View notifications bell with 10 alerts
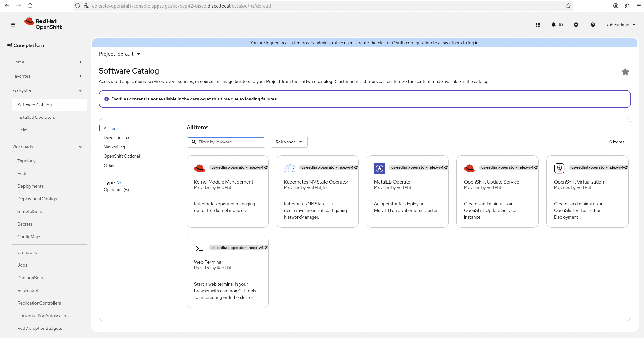Image resolution: width=644 pixels, height=338 pixels. coord(557,25)
